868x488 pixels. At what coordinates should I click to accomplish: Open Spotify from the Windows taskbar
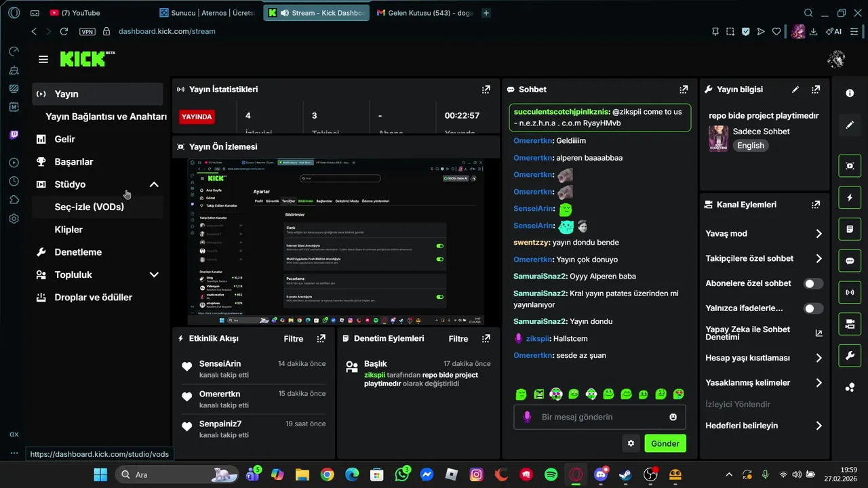click(551, 474)
